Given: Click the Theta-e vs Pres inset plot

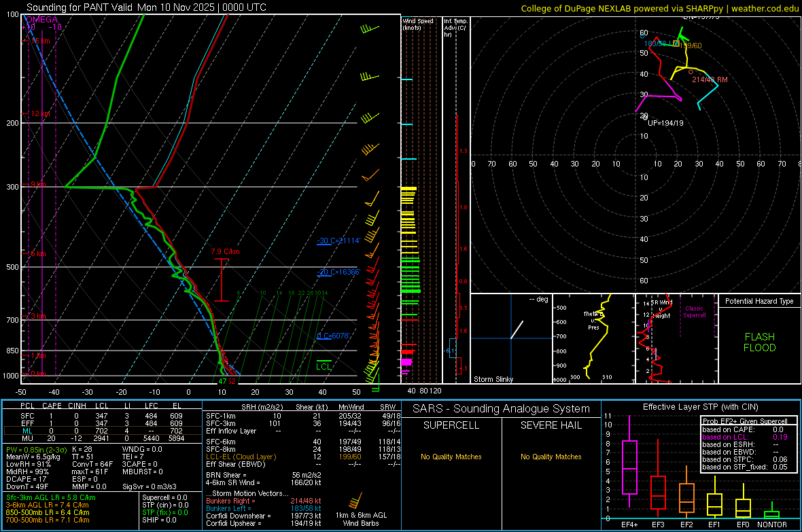Looking at the screenshot, I should coord(593,338).
